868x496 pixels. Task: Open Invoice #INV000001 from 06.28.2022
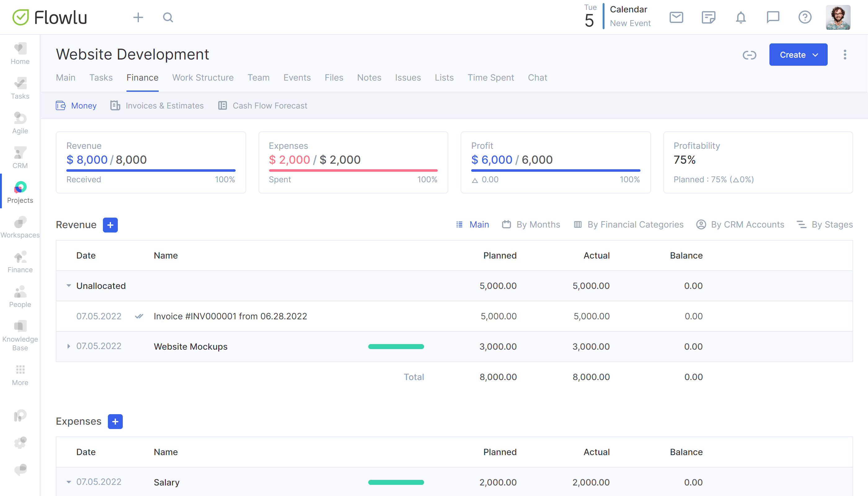click(230, 316)
